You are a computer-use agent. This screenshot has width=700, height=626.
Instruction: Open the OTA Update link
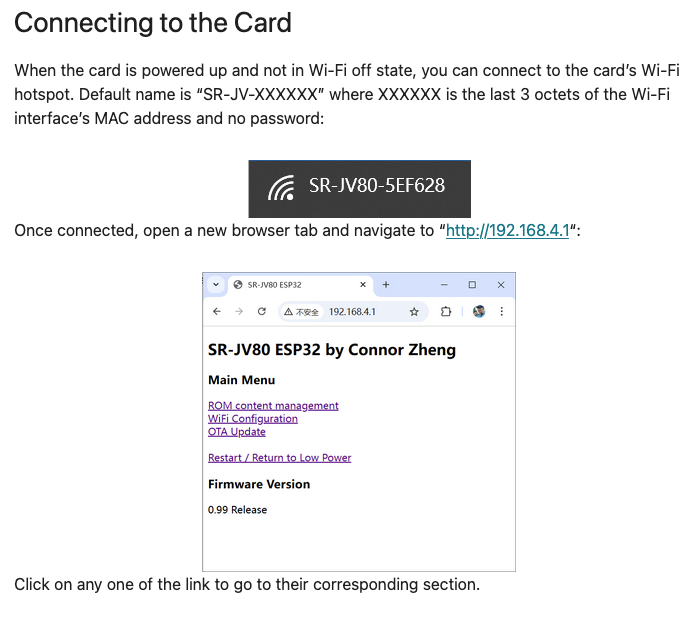(236, 432)
